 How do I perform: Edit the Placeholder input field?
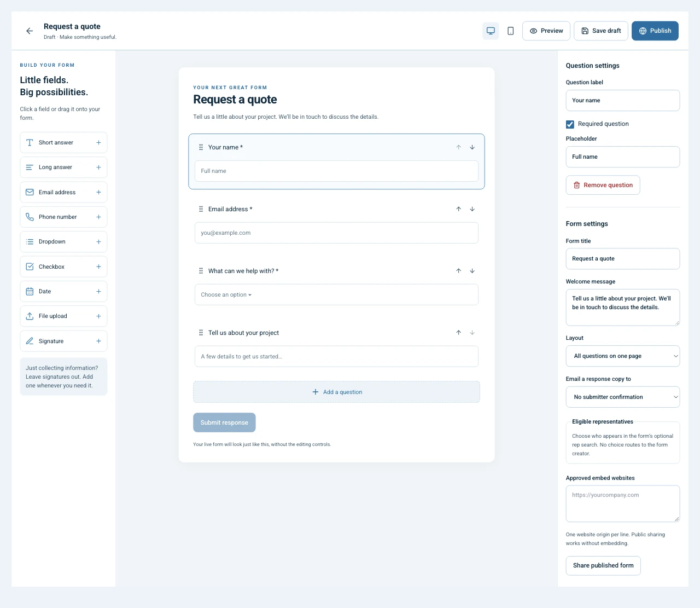[x=623, y=157]
